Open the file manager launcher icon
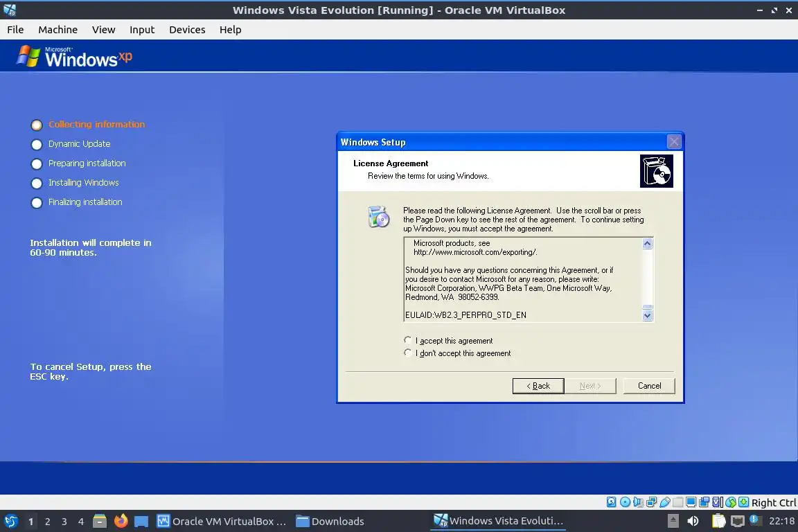Viewport: 798px width, 532px height. click(x=100, y=521)
